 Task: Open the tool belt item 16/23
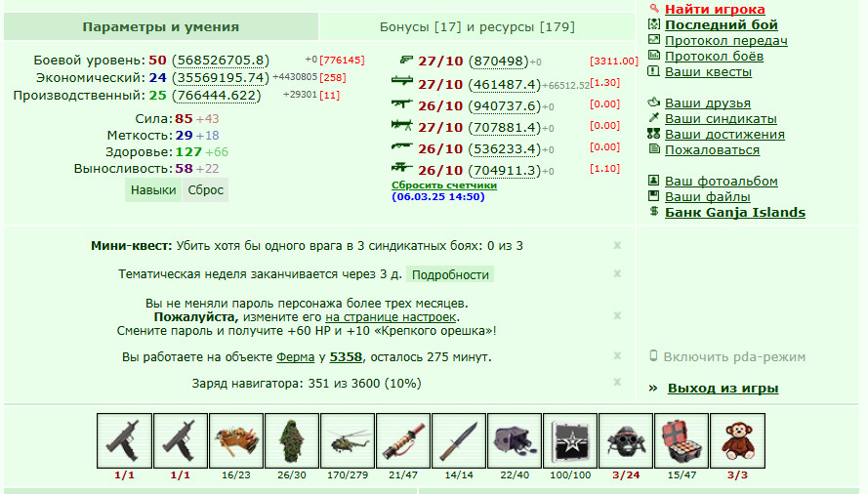coord(236,441)
